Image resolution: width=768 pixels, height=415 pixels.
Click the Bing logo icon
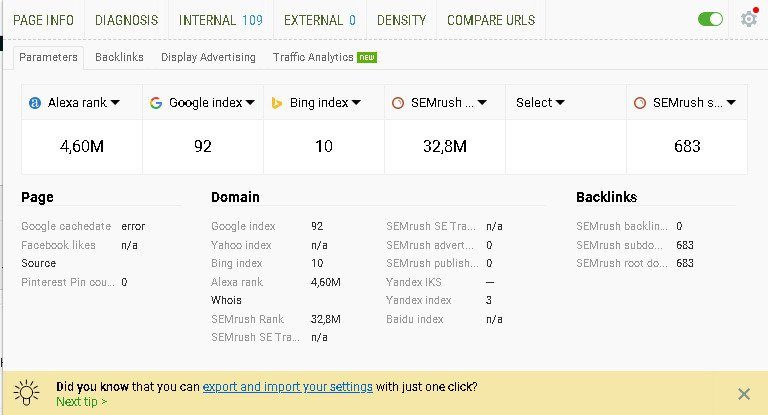(277, 102)
